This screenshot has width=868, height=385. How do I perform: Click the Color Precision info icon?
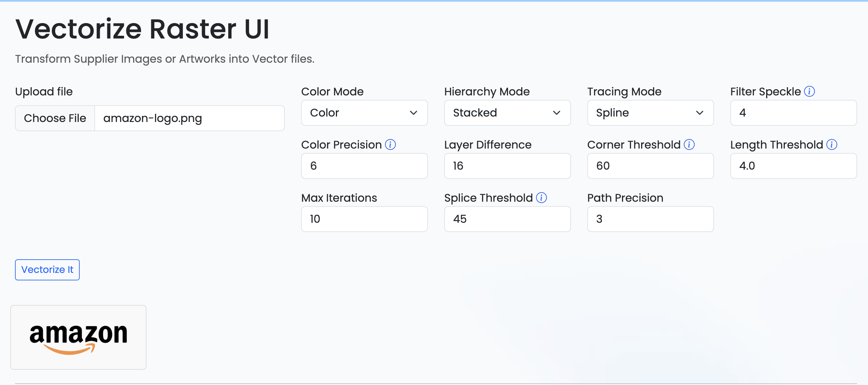(390, 144)
